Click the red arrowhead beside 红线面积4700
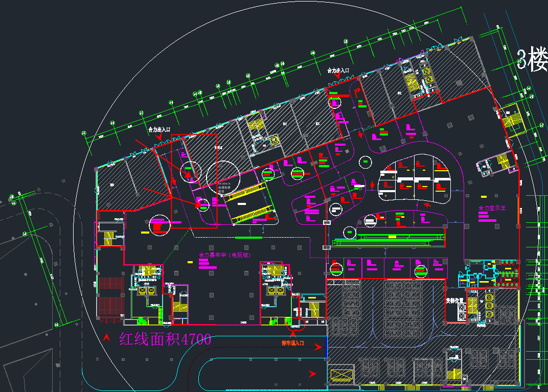548x392 pixels. (107, 337)
